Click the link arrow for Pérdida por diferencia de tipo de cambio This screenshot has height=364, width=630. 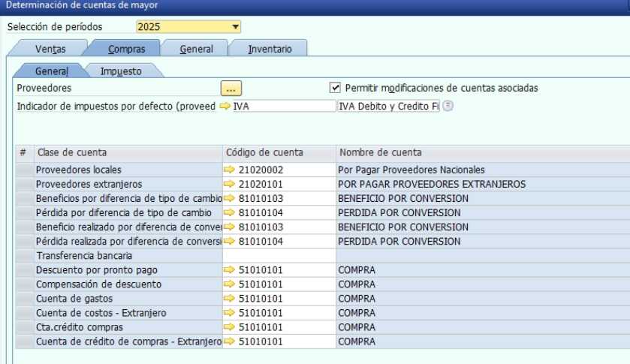click(229, 213)
